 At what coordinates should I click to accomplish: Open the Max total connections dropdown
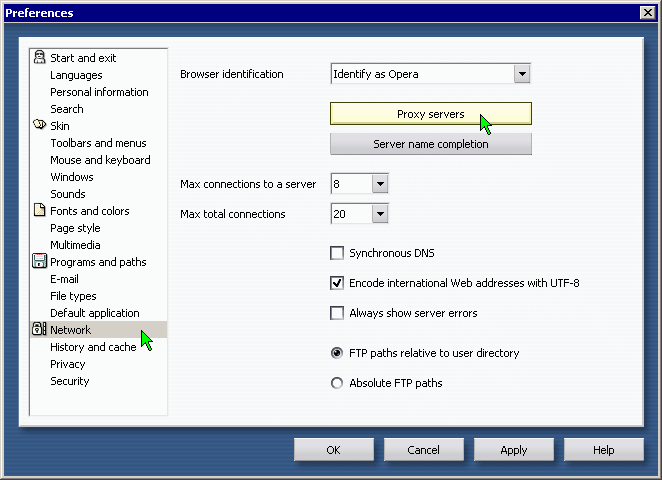point(380,214)
